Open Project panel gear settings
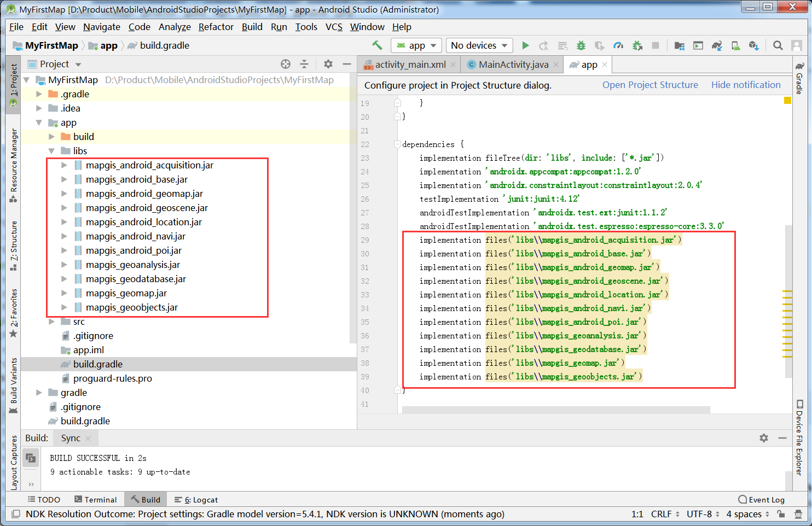812x526 pixels. point(328,64)
